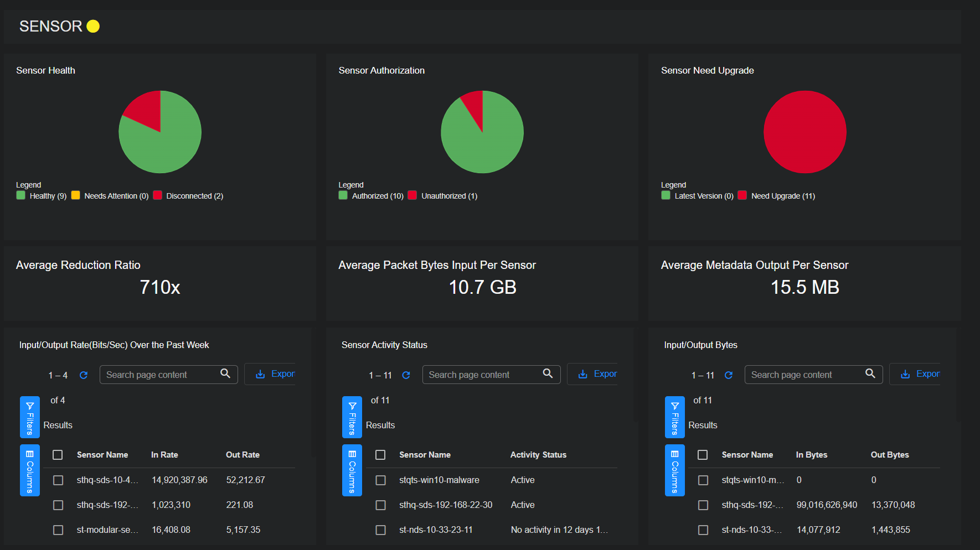The image size is (980, 550).
Task: Click red Disconnected legend swatch
Action: [x=158, y=195]
